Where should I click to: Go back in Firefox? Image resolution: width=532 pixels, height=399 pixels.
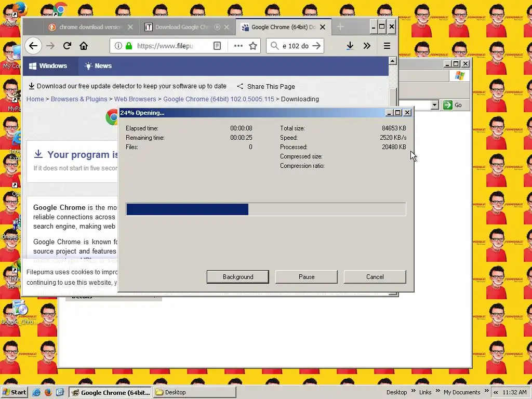tap(33, 46)
